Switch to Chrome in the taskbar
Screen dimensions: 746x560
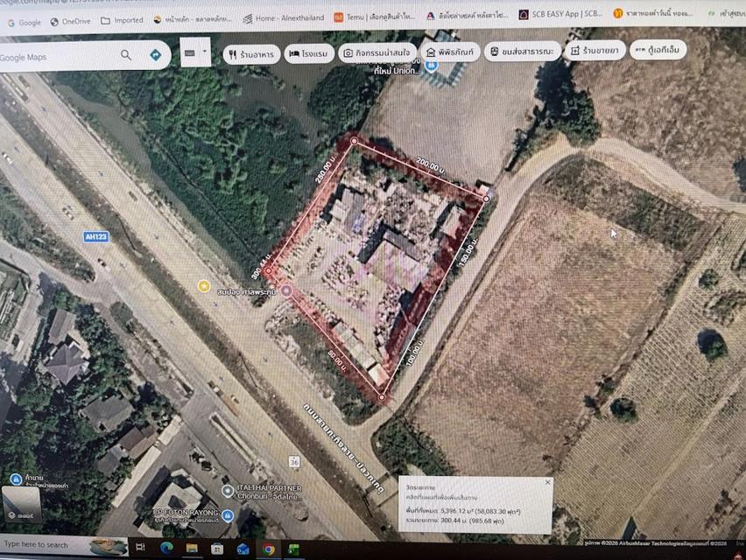tap(268, 549)
